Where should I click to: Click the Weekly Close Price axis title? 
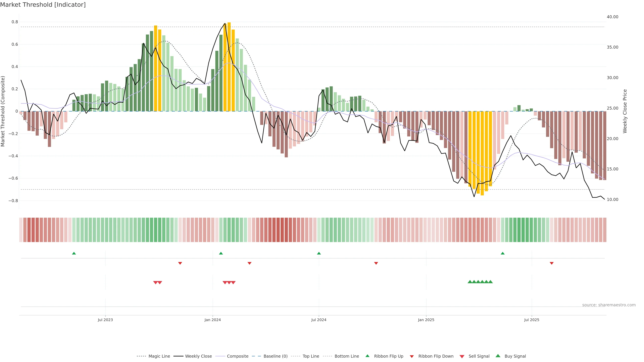point(625,111)
